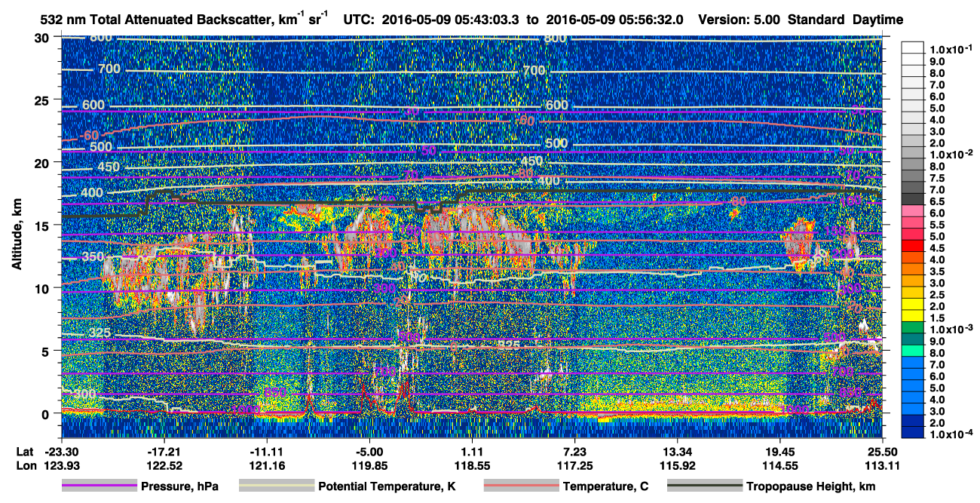
Task: Click latitude value 19.45
Action: click(780, 451)
